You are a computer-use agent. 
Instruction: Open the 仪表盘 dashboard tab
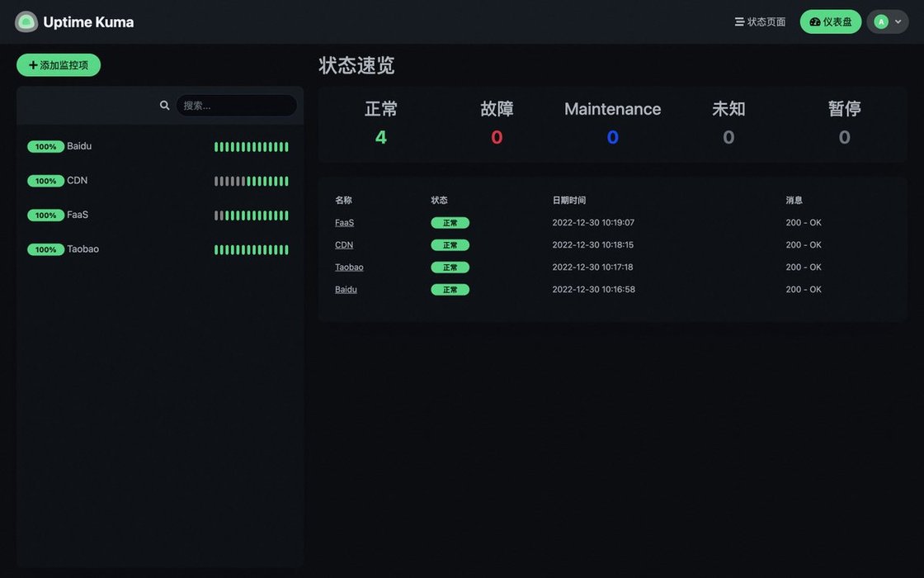(830, 22)
